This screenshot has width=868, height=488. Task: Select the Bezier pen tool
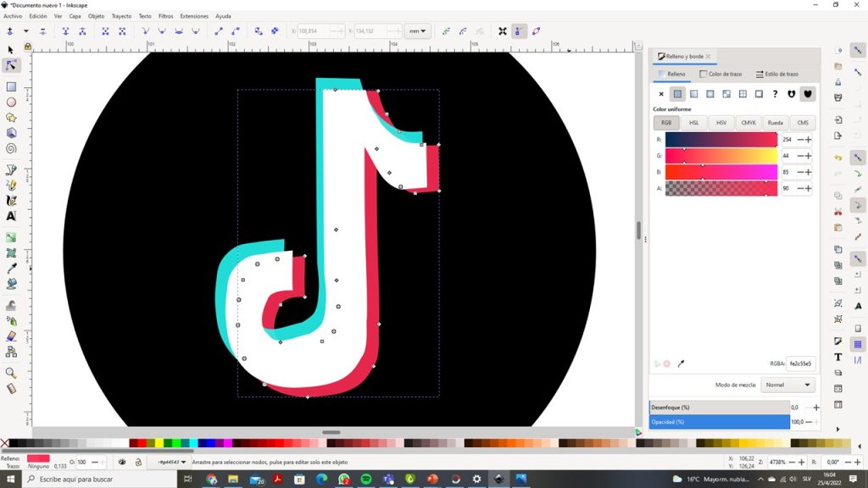tap(10, 169)
